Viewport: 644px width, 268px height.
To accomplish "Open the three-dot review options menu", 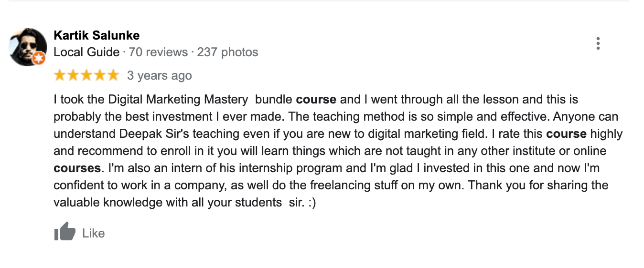I will pos(598,43).
